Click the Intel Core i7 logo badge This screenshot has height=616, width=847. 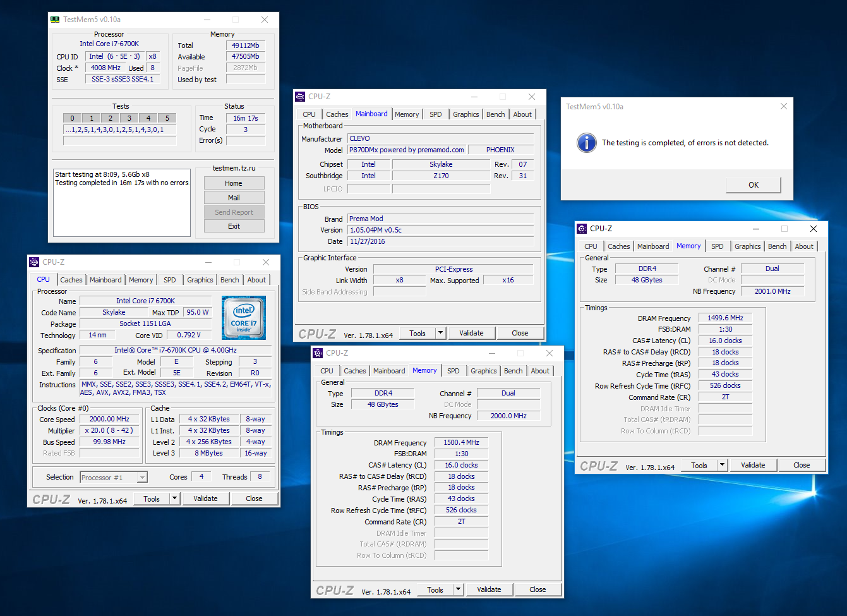coord(244,318)
